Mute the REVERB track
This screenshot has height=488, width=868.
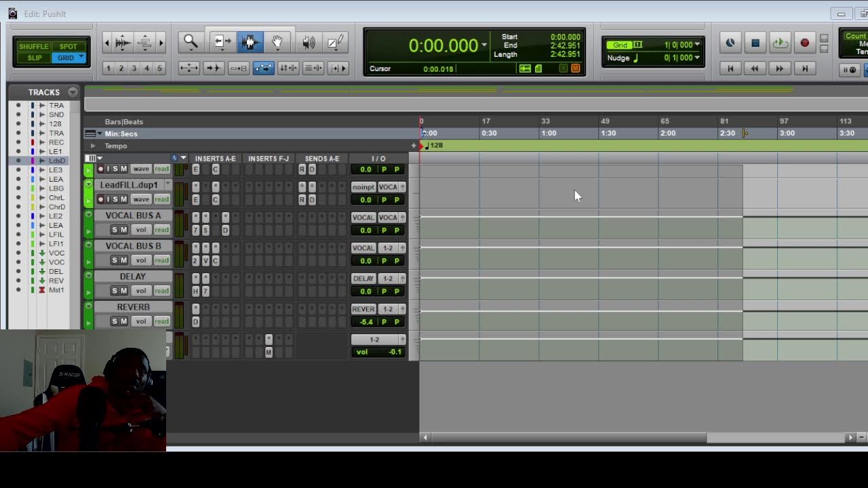coord(123,321)
